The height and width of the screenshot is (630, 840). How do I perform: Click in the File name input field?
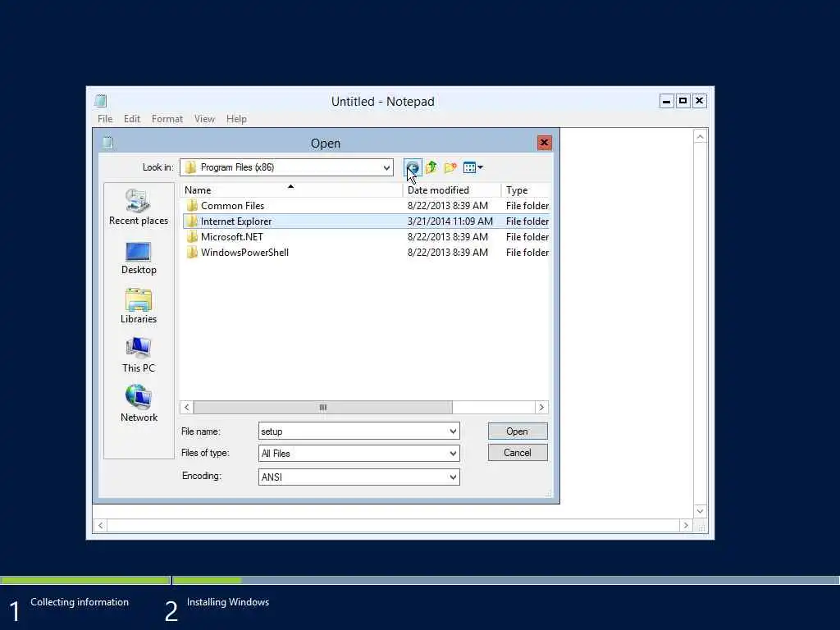coord(353,431)
